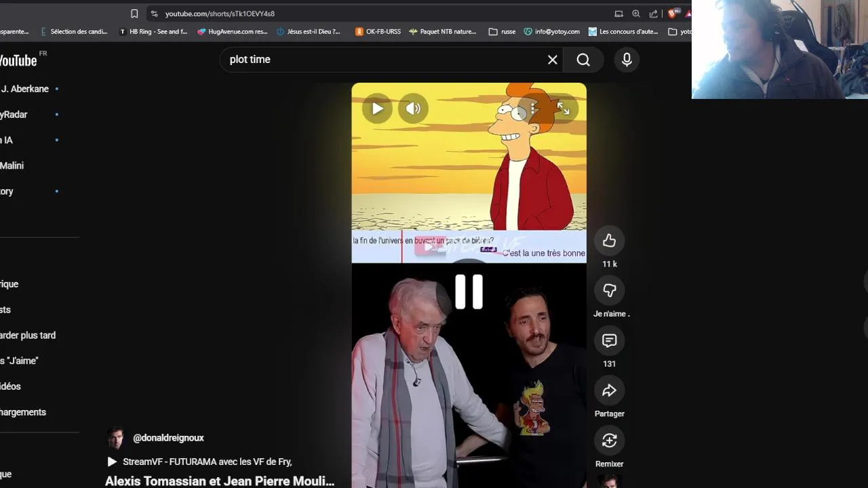Image resolution: width=868 pixels, height=488 pixels.
Task: Click the 11 k likes count
Action: tap(610, 264)
